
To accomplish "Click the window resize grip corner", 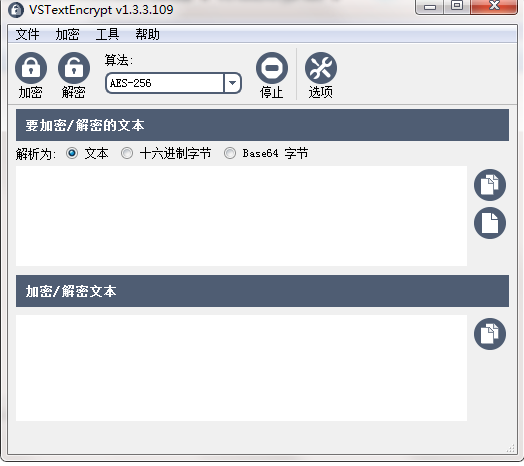I will click(511, 448).
